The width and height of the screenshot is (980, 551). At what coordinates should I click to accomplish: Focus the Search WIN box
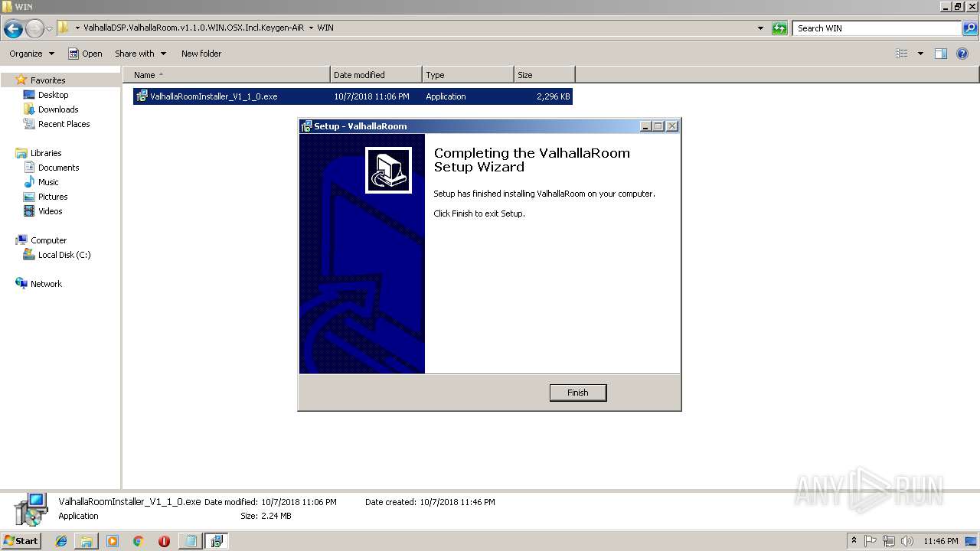click(x=877, y=28)
